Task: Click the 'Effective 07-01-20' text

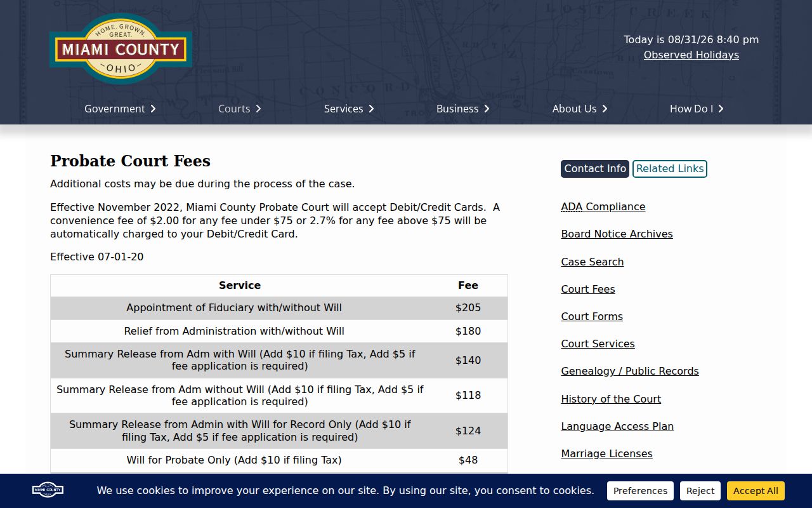Action: point(97,257)
